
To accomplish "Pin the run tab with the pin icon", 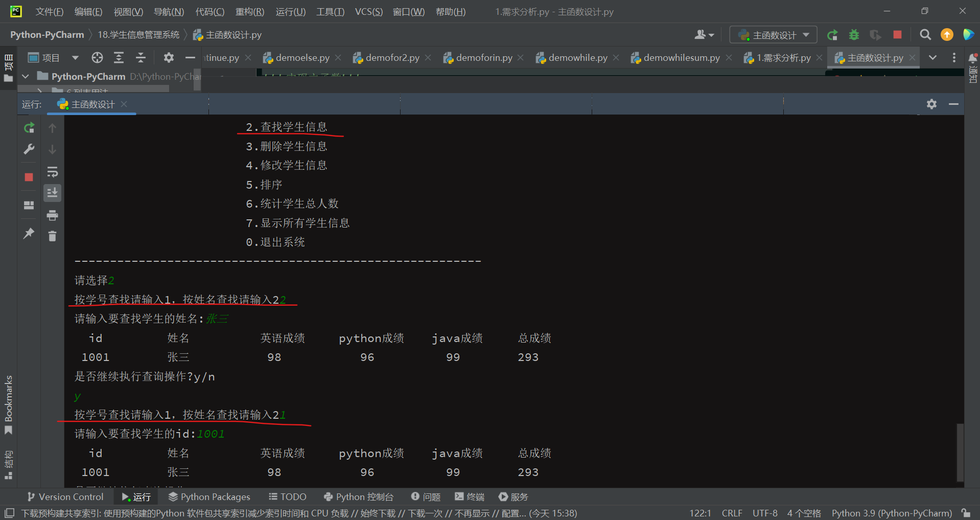I will click(29, 233).
